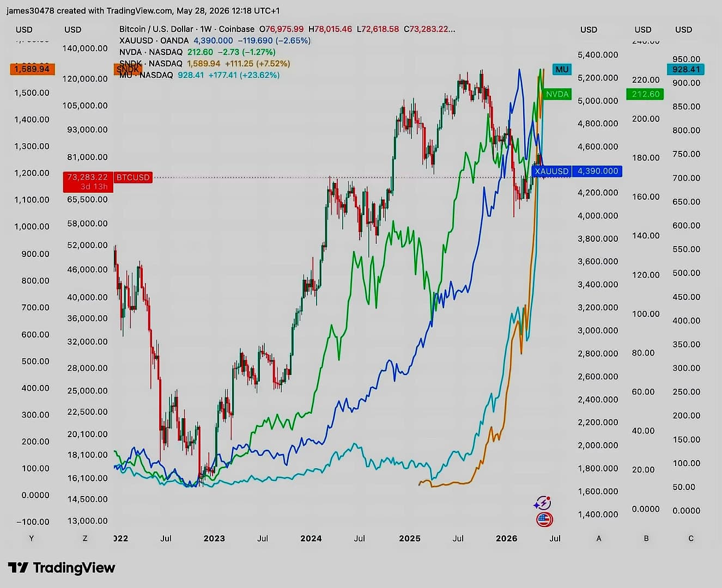Image resolution: width=722 pixels, height=588 pixels.
Task: Select the XAUUSD · OANDA legend row
Action: [x=215, y=41]
